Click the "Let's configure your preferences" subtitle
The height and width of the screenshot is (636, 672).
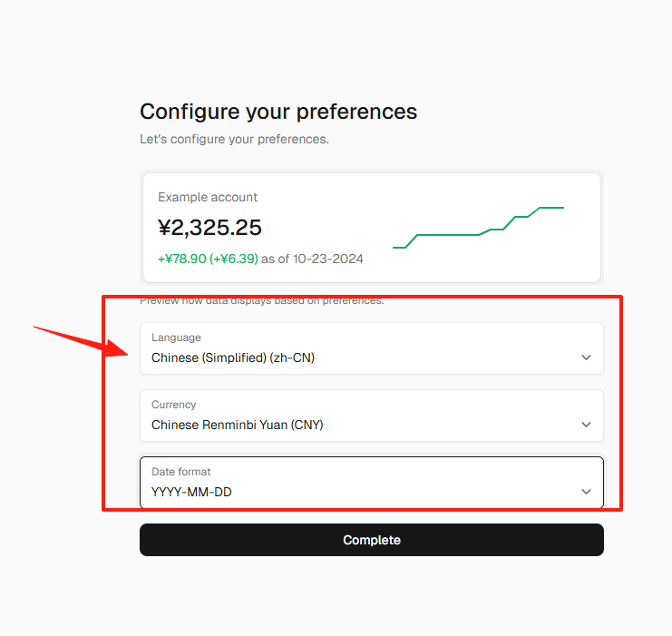(234, 140)
